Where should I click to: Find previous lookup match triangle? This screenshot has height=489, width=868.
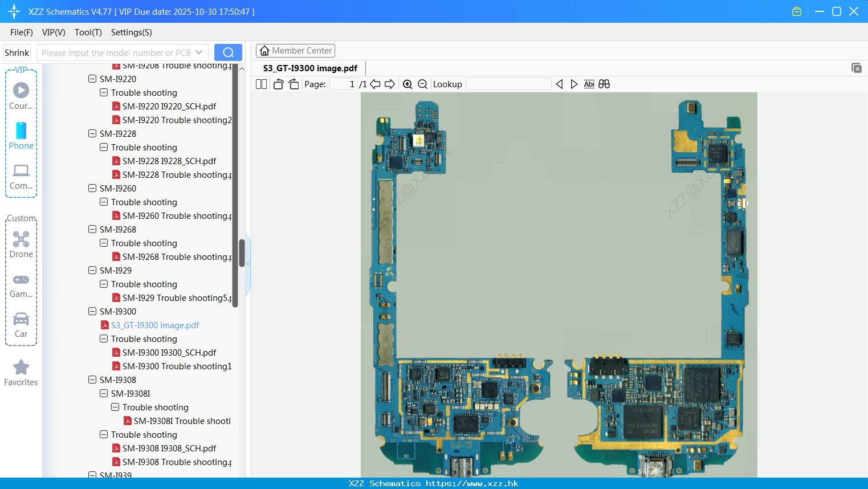pos(559,84)
